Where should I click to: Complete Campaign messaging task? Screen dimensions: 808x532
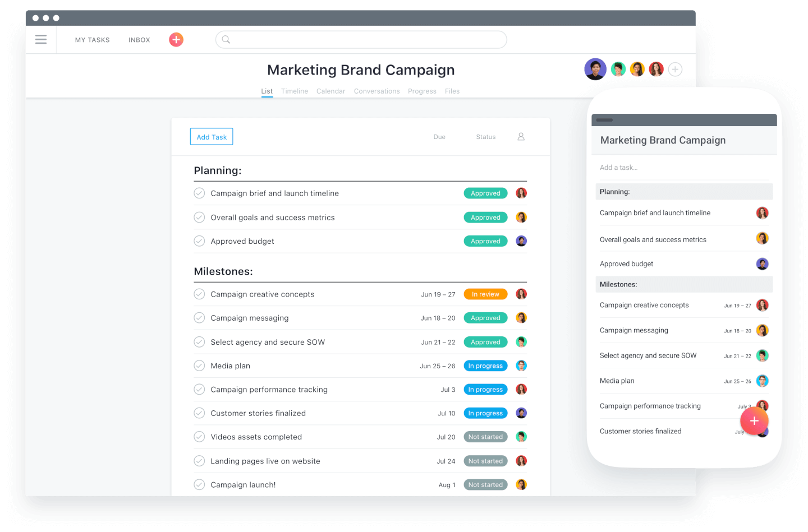199,318
